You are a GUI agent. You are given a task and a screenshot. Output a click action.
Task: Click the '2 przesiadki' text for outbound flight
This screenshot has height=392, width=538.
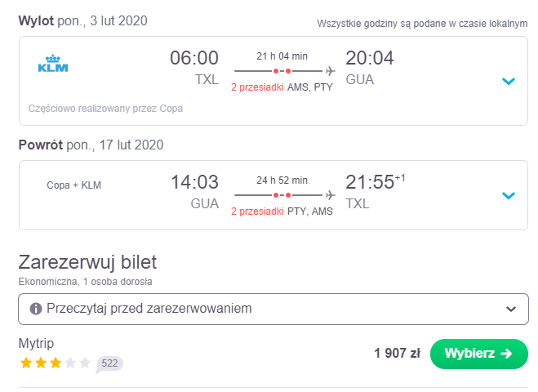[x=257, y=87]
